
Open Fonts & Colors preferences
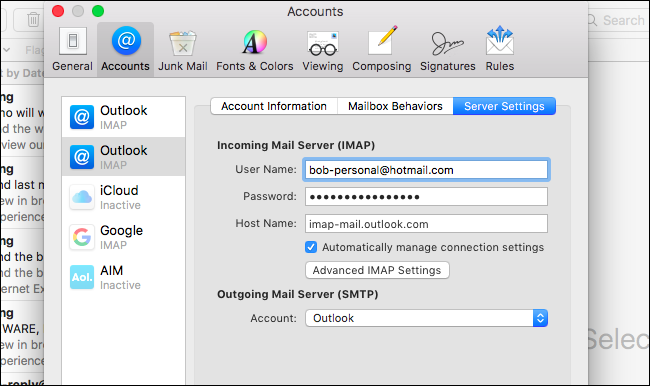point(255,49)
